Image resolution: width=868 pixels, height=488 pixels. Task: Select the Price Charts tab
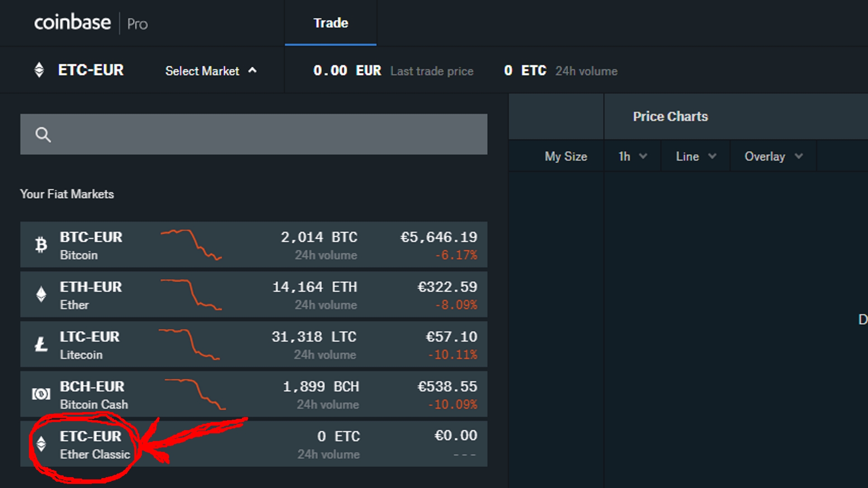(x=670, y=117)
